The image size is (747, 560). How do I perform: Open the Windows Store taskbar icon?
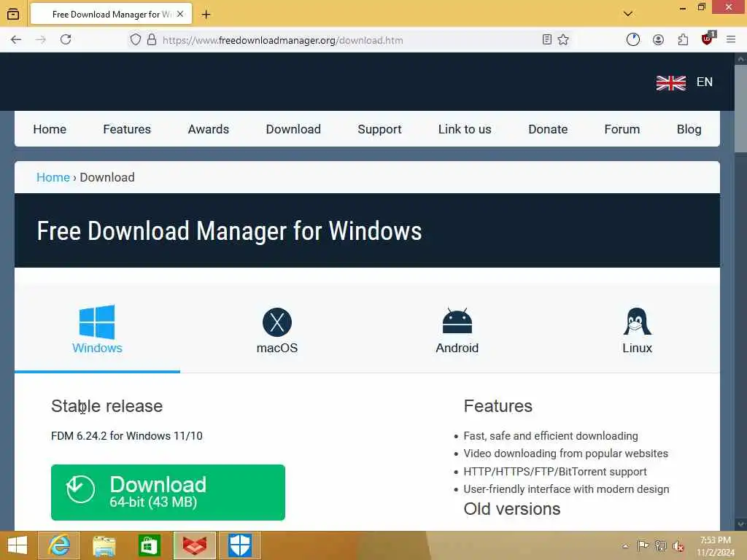pos(149,545)
